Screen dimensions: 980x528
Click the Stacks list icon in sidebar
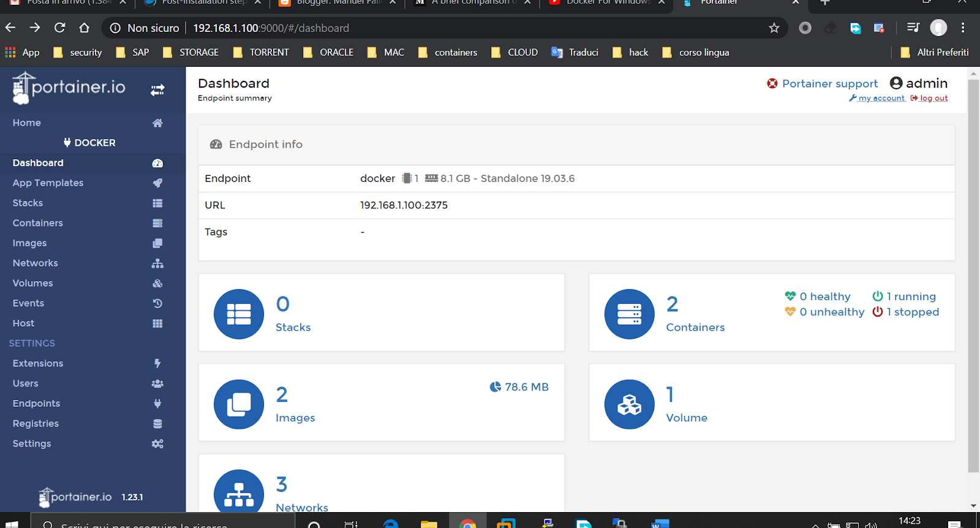[157, 203]
